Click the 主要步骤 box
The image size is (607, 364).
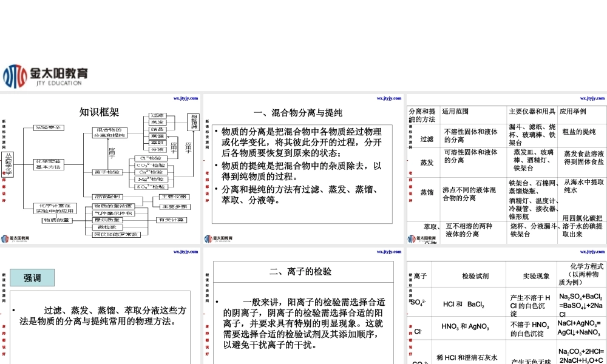[174, 207]
